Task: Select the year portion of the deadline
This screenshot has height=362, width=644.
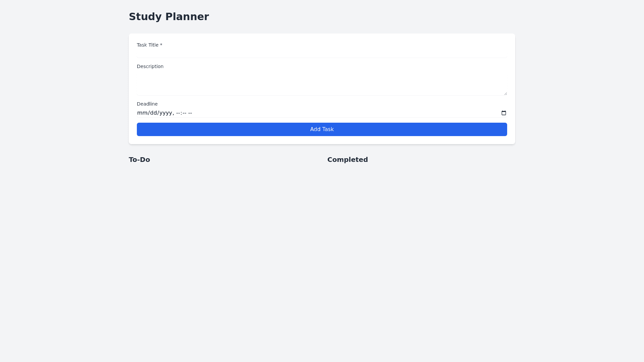Action: [166, 113]
